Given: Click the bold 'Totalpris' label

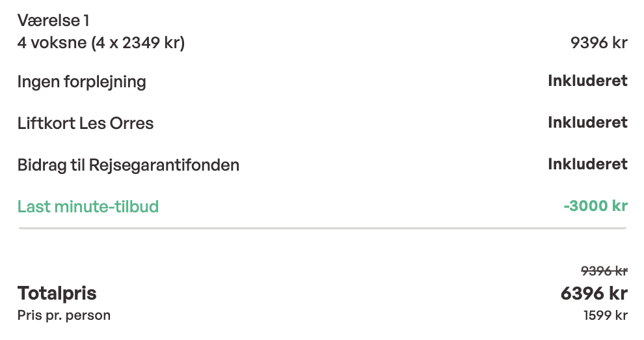Looking at the screenshot, I should click(57, 293).
